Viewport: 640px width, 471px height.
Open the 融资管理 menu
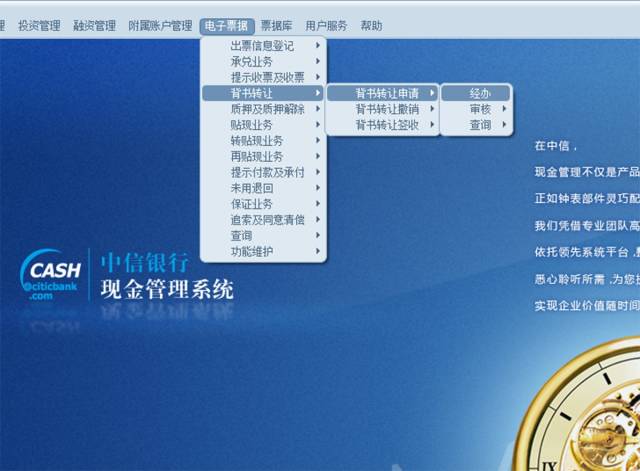point(94,26)
